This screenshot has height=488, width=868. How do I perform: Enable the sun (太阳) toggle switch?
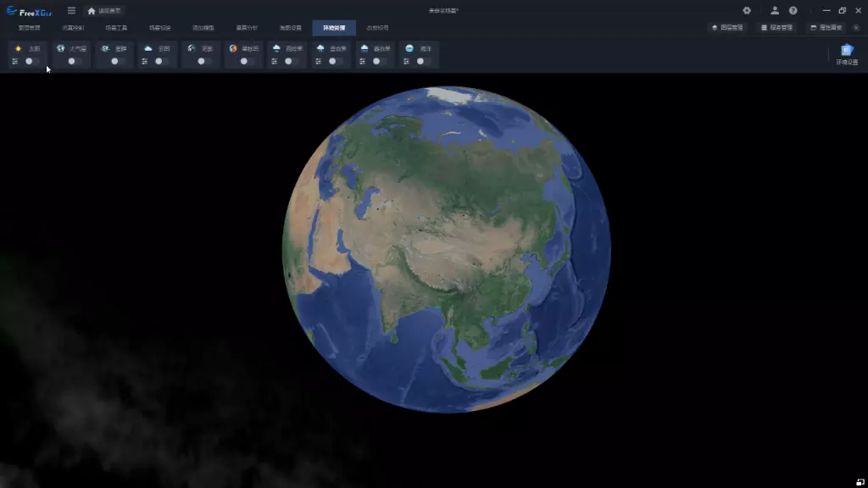click(32, 61)
